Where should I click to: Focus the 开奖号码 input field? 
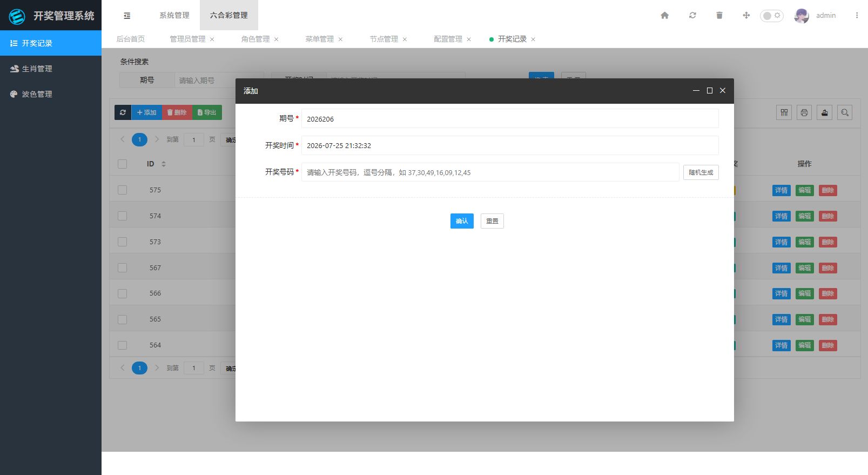pos(490,172)
